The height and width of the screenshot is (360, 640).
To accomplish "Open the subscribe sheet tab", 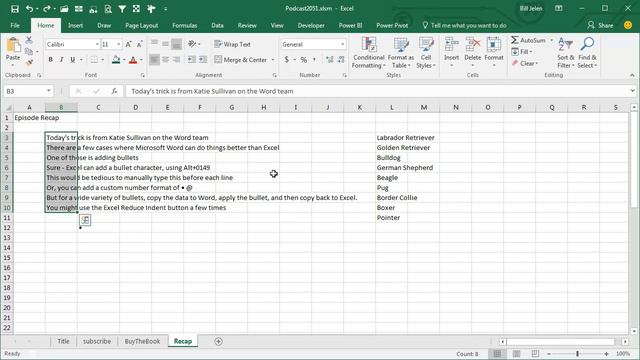I will (x=97, y=341).
